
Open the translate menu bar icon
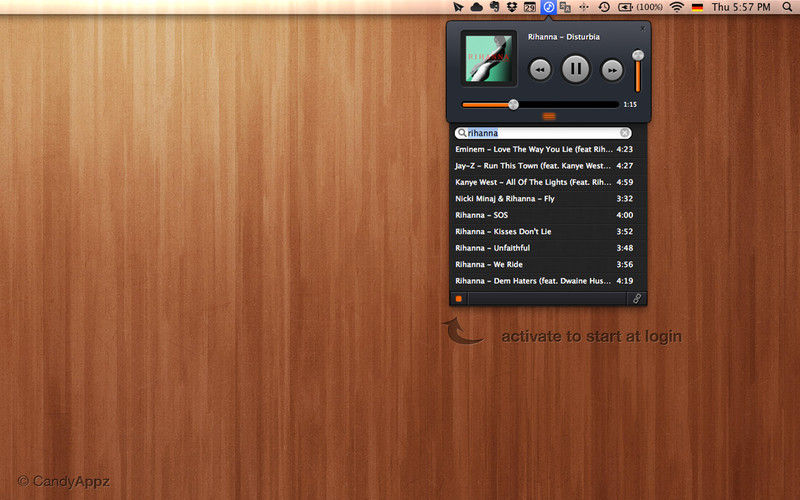click(x=565, y=7)
